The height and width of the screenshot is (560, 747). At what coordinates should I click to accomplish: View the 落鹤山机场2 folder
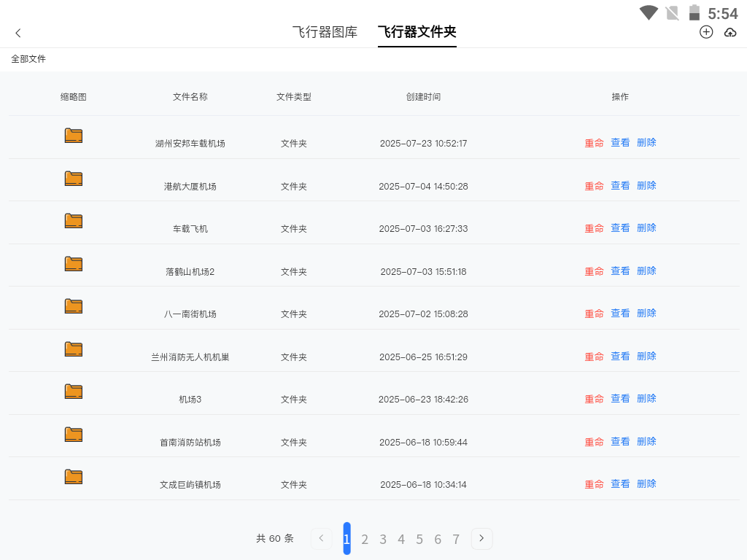[620, 271]
